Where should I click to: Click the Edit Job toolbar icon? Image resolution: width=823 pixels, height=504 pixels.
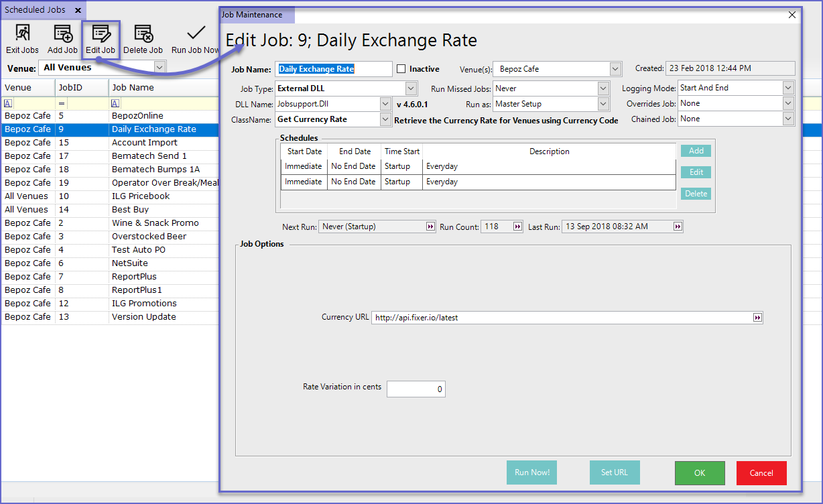pos(101,34)
